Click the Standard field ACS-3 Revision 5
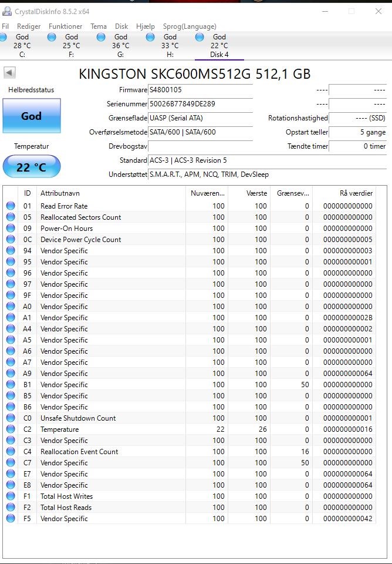 [268, 160]
